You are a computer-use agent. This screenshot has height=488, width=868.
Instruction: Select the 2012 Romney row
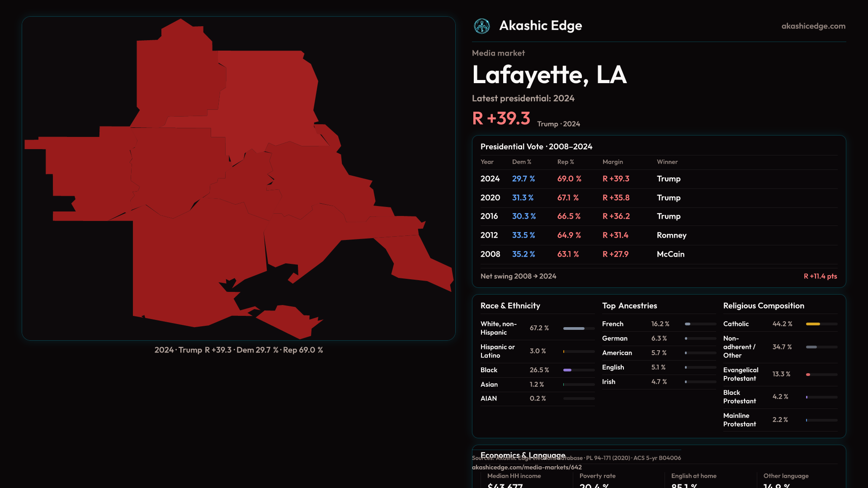pyautogui.click(x=658, y=235)
